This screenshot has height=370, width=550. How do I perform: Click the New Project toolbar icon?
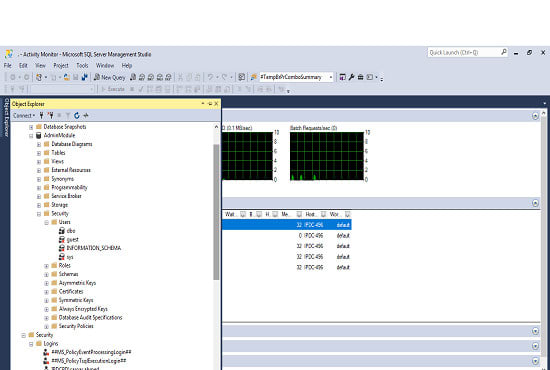(39, 78)
